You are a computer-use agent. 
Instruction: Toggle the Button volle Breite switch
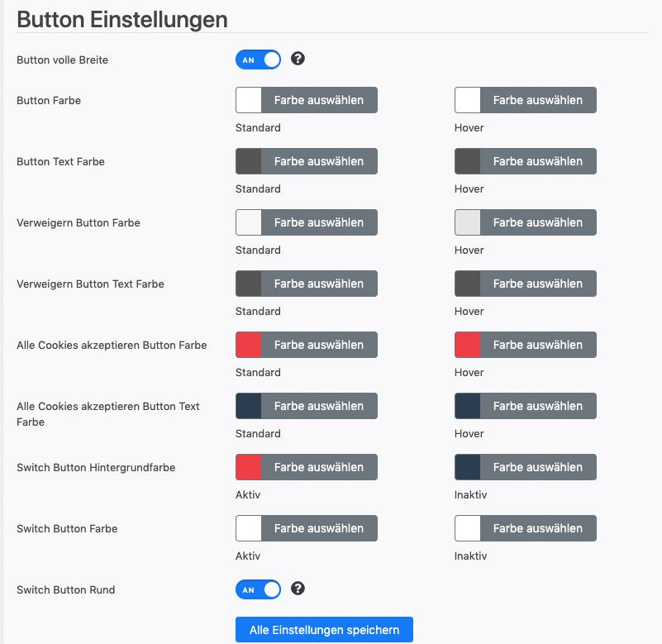258,60
